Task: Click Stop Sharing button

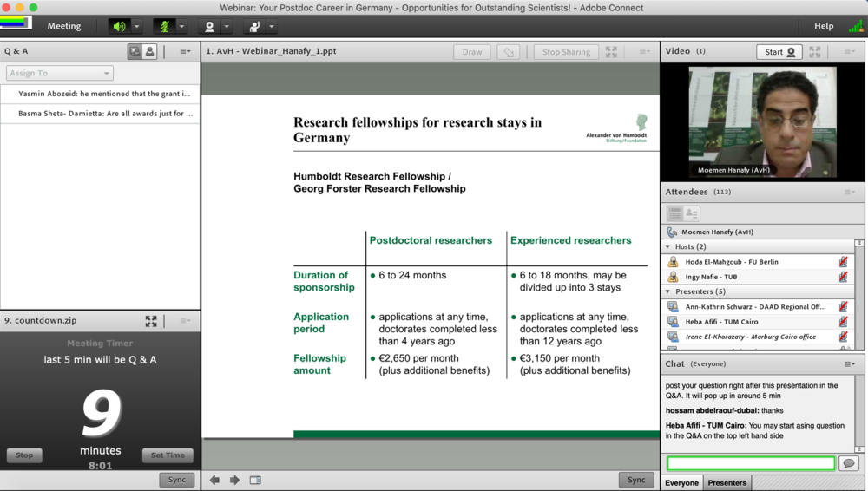Action: click(x=566, y=52)
